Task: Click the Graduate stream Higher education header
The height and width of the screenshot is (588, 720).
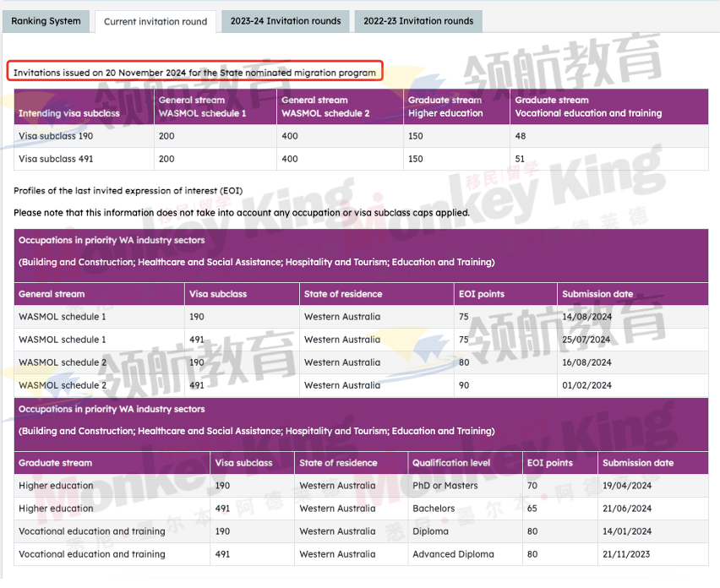Action: point(445,106)
